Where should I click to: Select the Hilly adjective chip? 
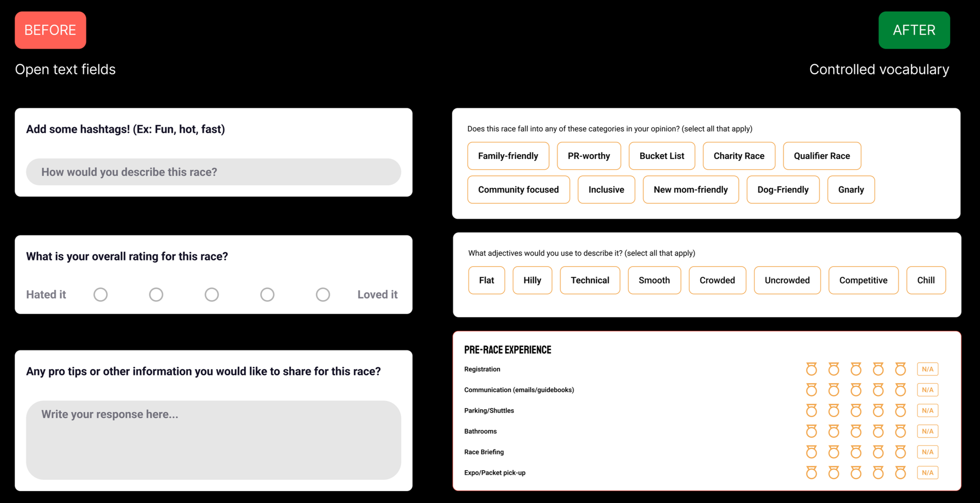pos(532,280)
